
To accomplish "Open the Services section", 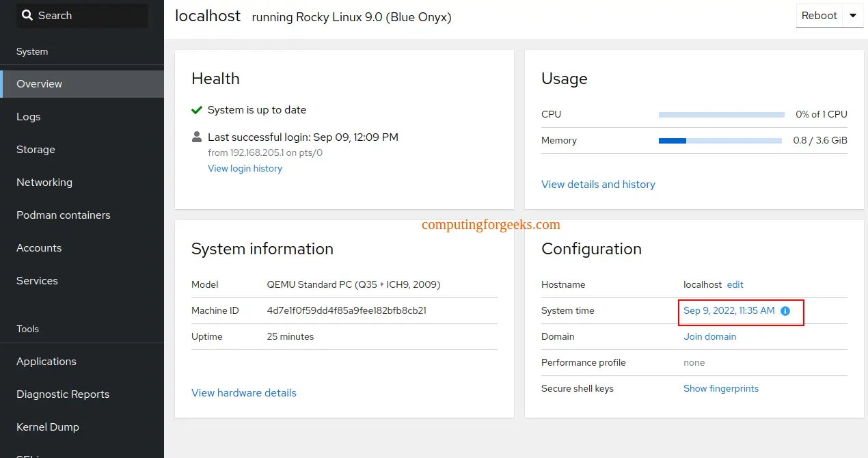I will coord(37,280).
